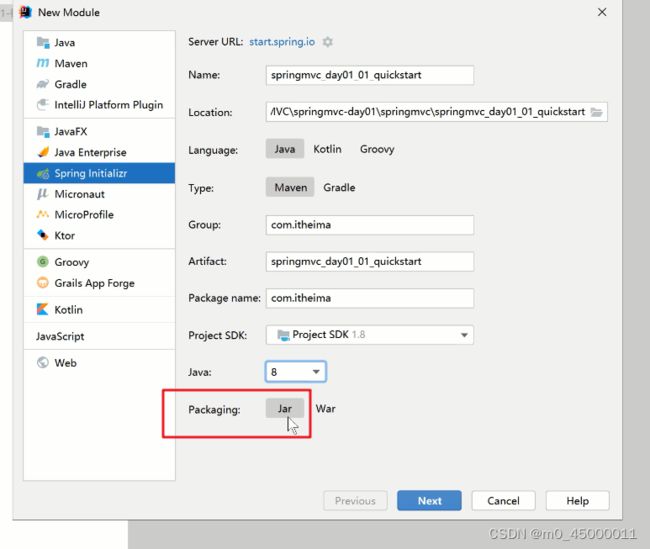
Task: Select Maven module type
Action: pos(99,63)
